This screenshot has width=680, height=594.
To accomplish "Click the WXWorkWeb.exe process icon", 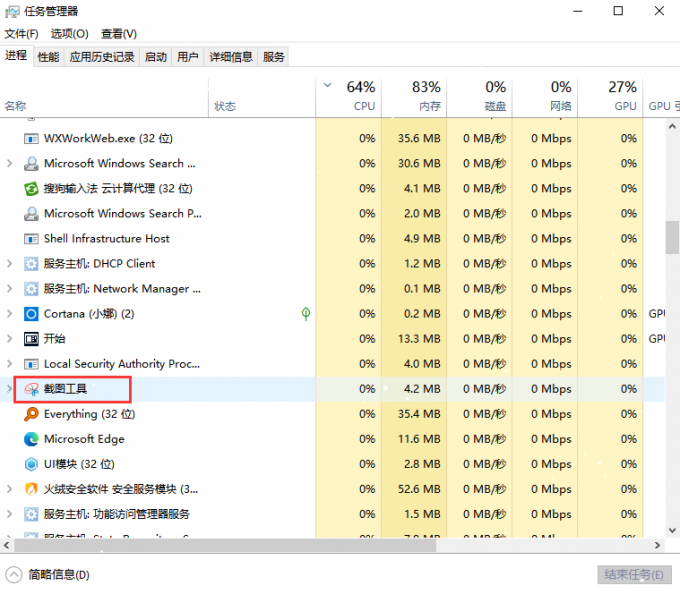I will pyautogui.click(x=31, y=139).
